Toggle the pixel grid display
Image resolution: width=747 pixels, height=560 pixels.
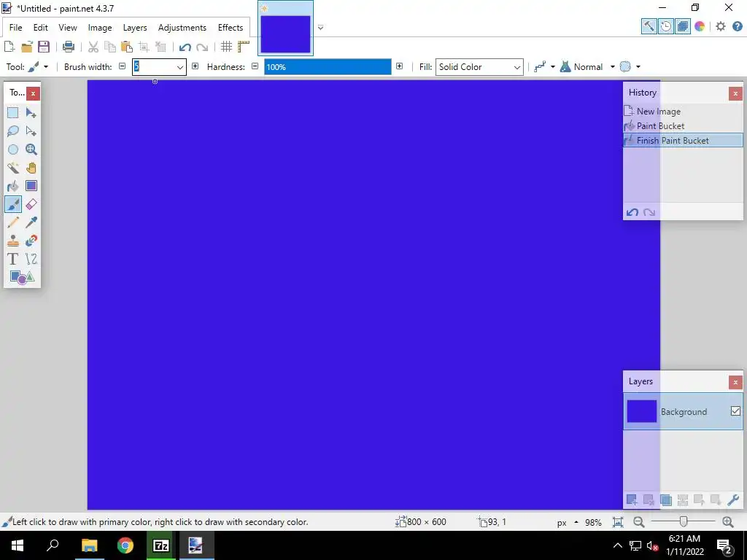pyautogui.click(x=226, y=47)
